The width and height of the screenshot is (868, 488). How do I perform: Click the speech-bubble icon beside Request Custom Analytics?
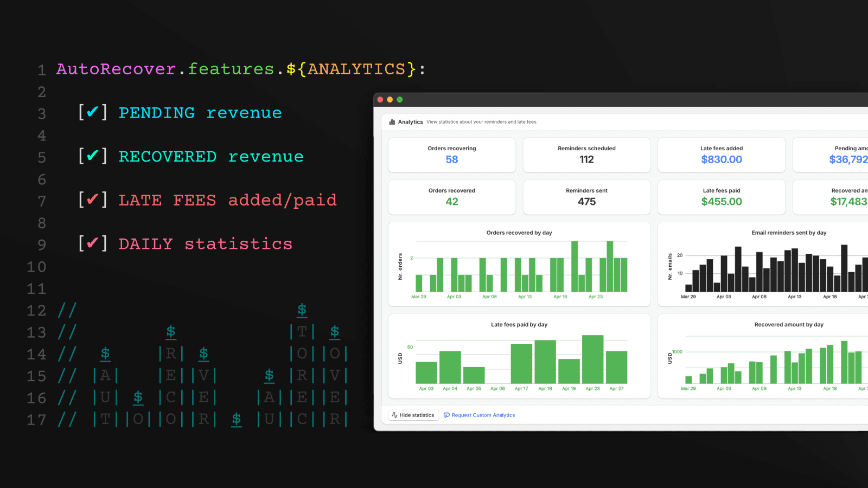click(x=446, y=415)
